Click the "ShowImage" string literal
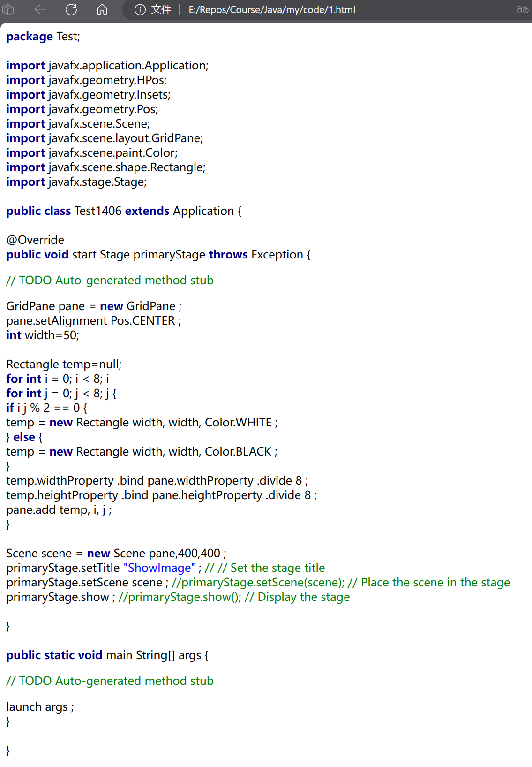The width and height of the screenshot is (532, 767). point(159,568)
